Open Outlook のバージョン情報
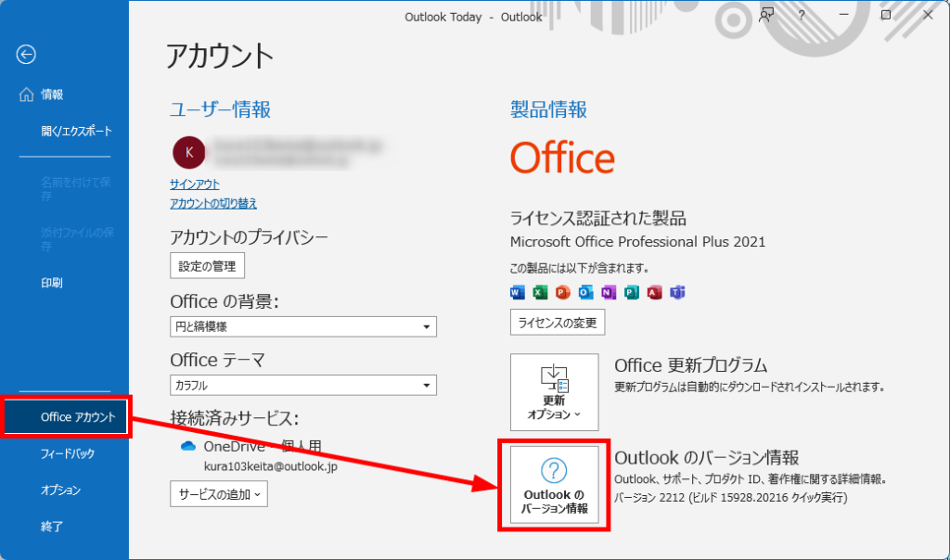This screenshot has width=950, height=560. click(554, 482)
